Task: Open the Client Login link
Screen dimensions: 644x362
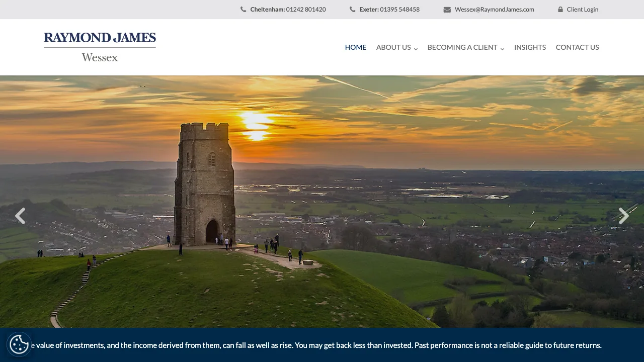Action: coord(583,9)
